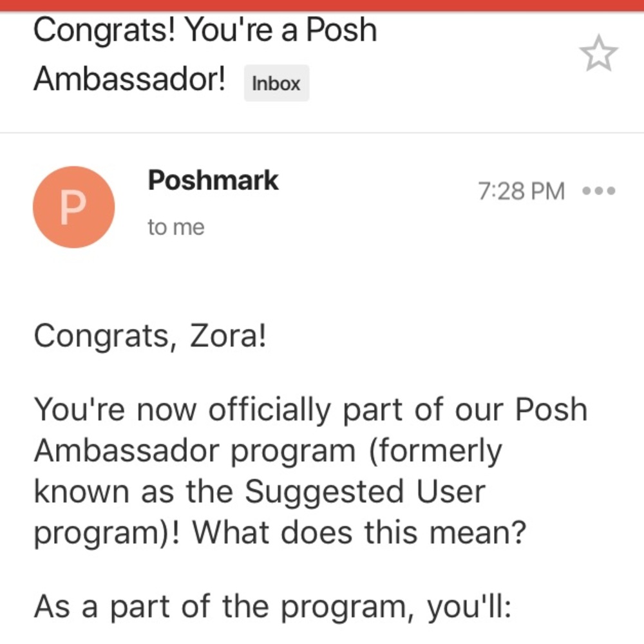Viewport: 644px width, 644px height.
Task: Click the 'What does this mean?' question
Action: (x=359, y=533)
